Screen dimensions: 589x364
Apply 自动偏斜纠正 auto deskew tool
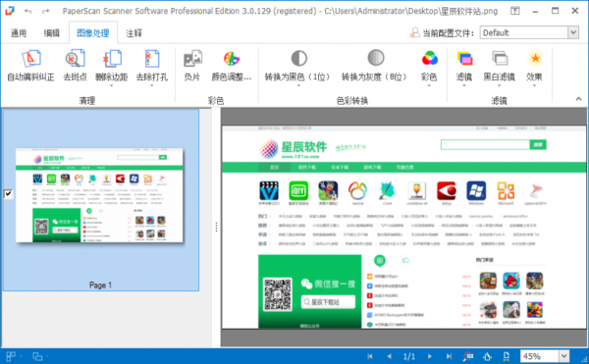30,66
